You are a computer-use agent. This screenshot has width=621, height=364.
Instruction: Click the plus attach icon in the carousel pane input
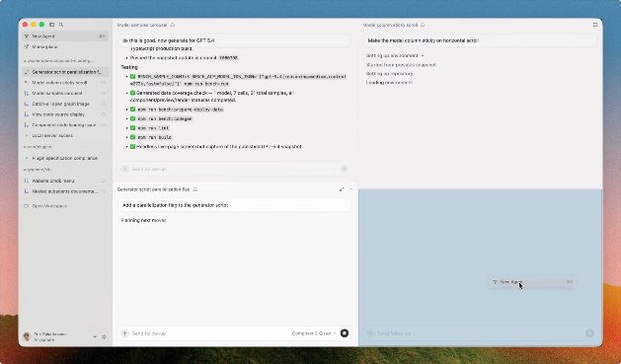[124, 169]
